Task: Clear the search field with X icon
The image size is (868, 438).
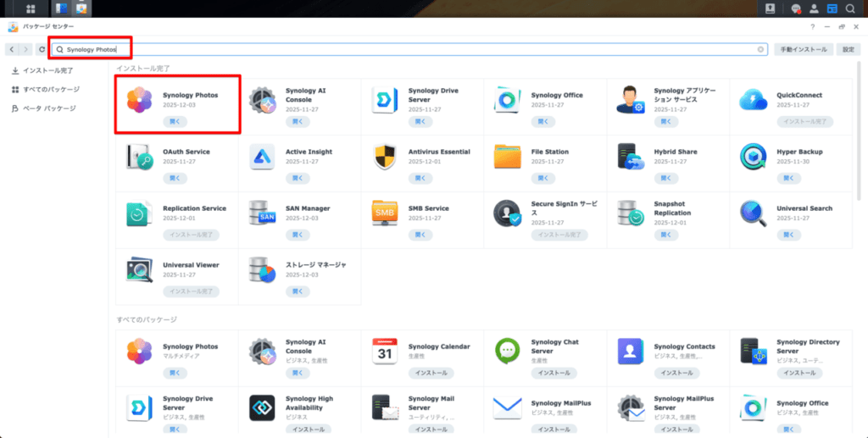Action: pos(760,49)
